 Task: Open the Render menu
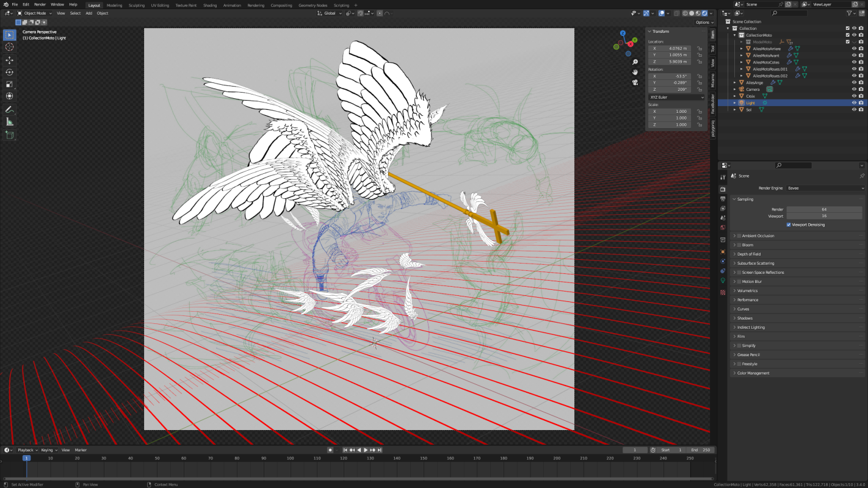(x=40, y=4)
